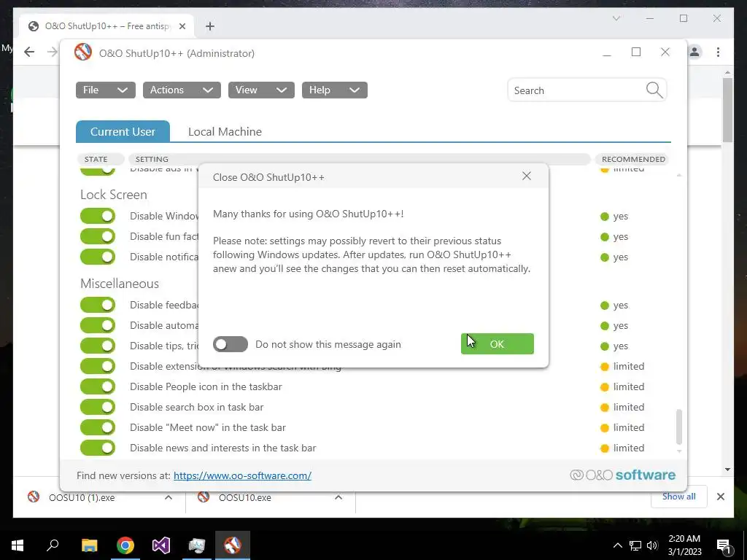Click 'Show all' in downloads bar
This screenshot has height=560, width=747.
tap(679, 496)
